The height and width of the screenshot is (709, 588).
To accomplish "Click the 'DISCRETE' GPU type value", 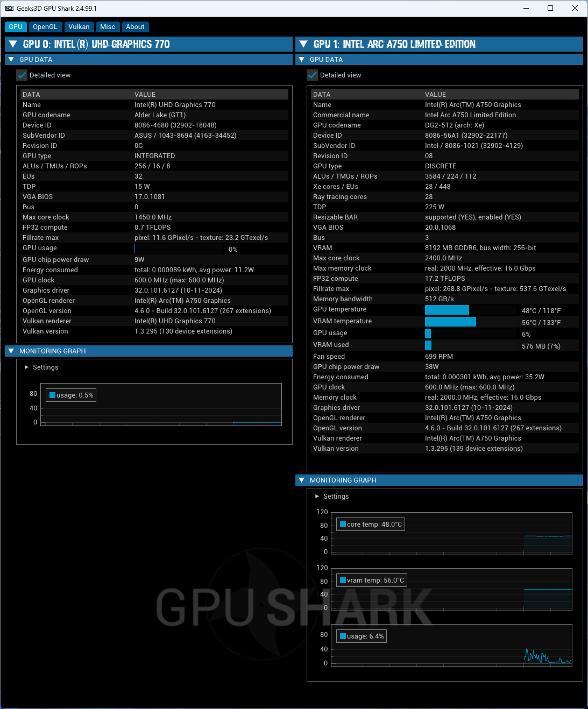I will click(x=441, y=166).
